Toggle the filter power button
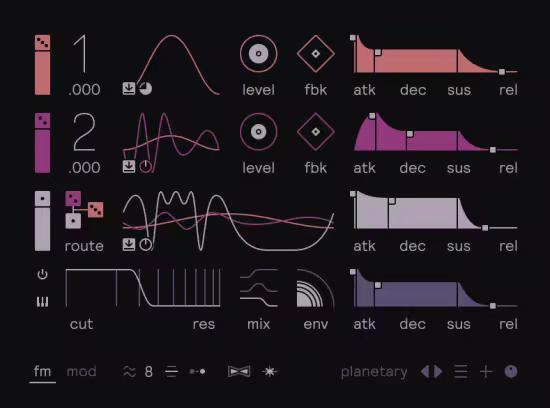Screen dimensions: 550x408 point(42,274)
